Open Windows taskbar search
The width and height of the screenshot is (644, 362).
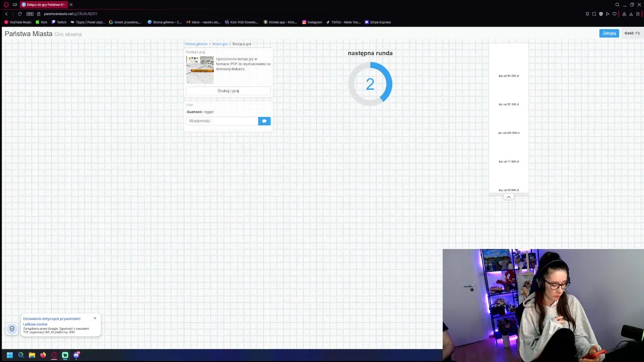(21, 355)
